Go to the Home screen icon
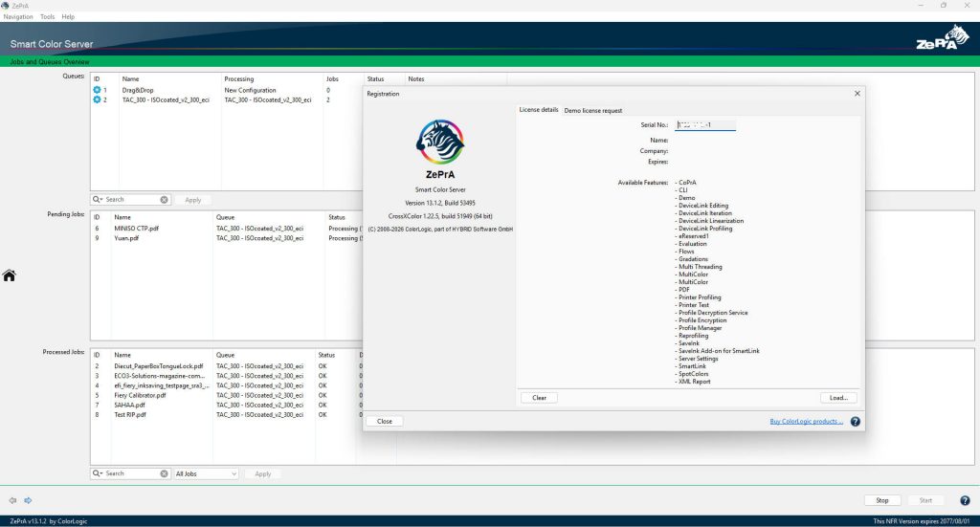The width and height of the screenshot is (980, 527). click(x=9, y=275)
